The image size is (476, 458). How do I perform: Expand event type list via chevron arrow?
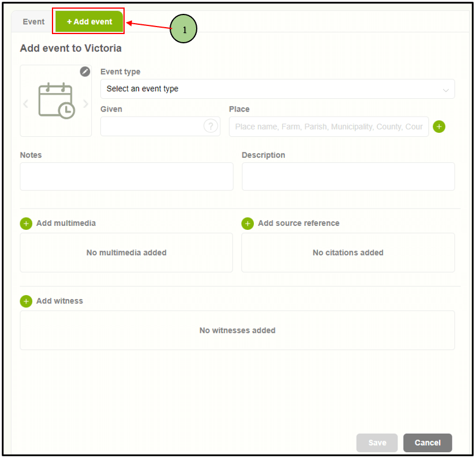point(445,90)
